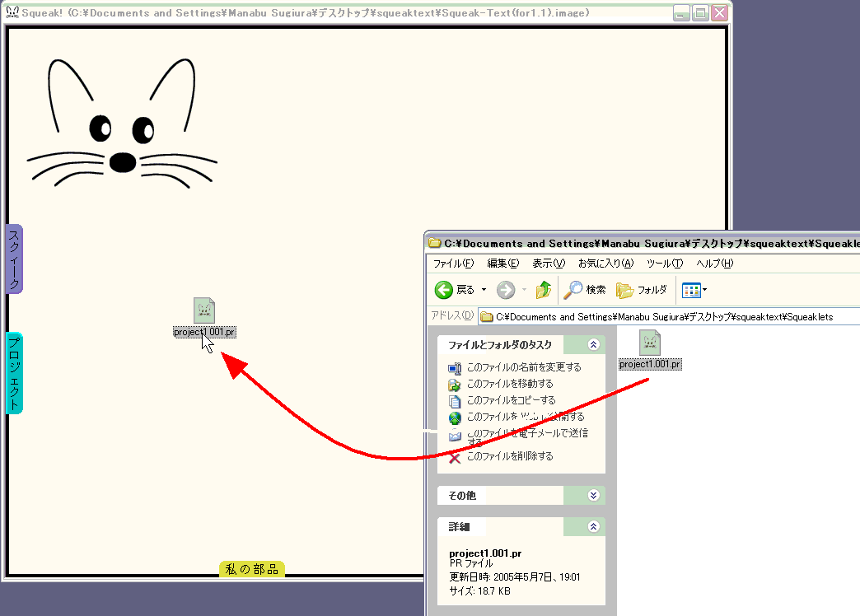Viewport: 860px width, 616px height.
Task: Click project1.001.pr icon dropped in Squeak
Action: (204, 311)
